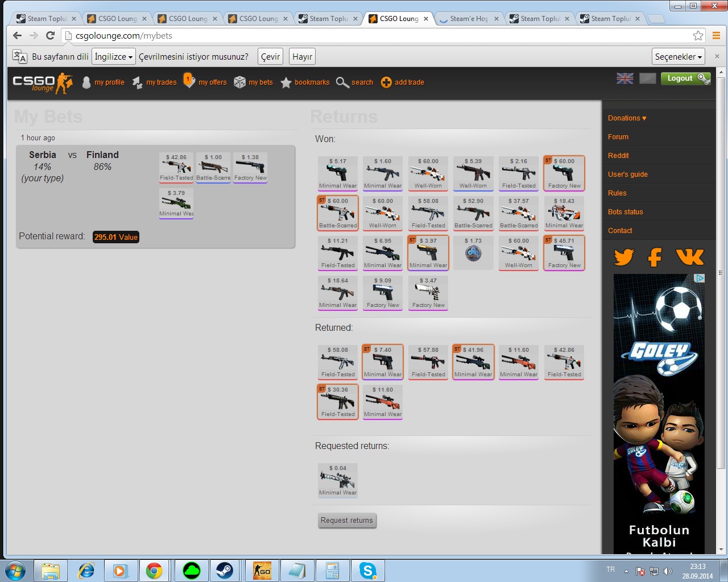Image resolution: width=728 pixels, height=582 pixels.
Task: Click the address bar URL field
Action: [x=375, y=36]
